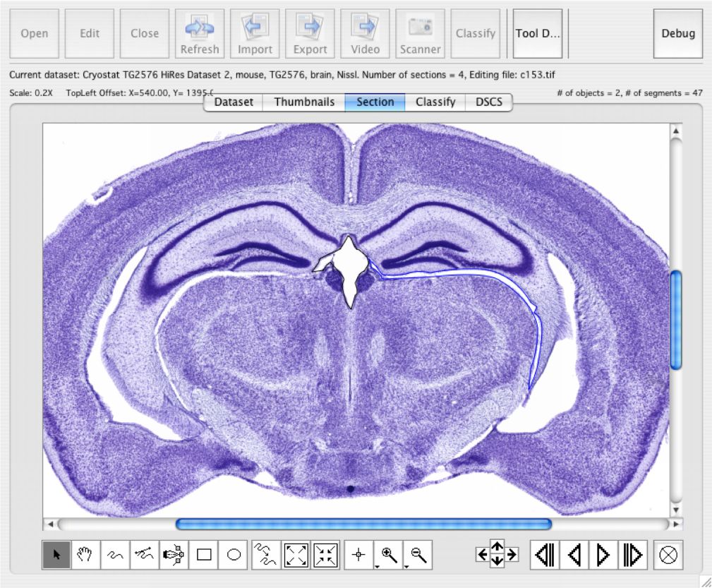Click the vertical scrollbar down arrow
The width and height of the screenshot is (712, 588).
(676, 509)
